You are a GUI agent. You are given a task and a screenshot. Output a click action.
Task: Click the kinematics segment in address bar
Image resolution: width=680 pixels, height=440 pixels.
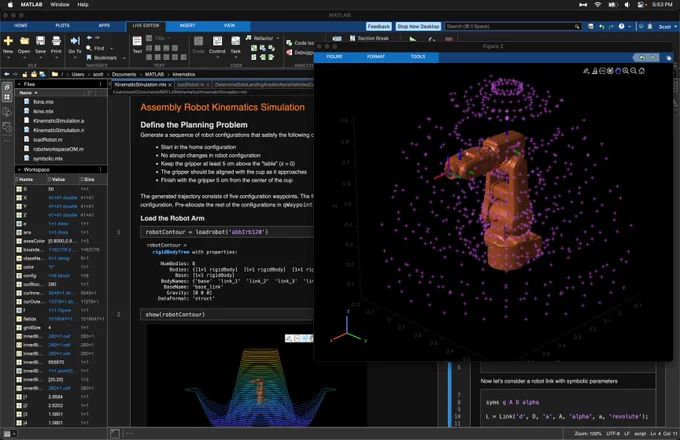(x=184, y=74)
